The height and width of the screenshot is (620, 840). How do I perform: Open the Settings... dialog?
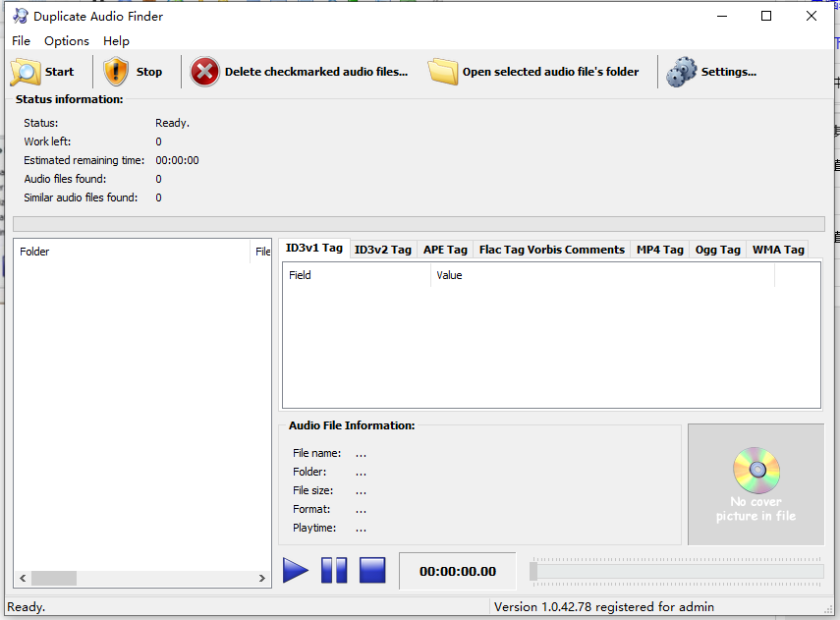[x=729, y=72]
